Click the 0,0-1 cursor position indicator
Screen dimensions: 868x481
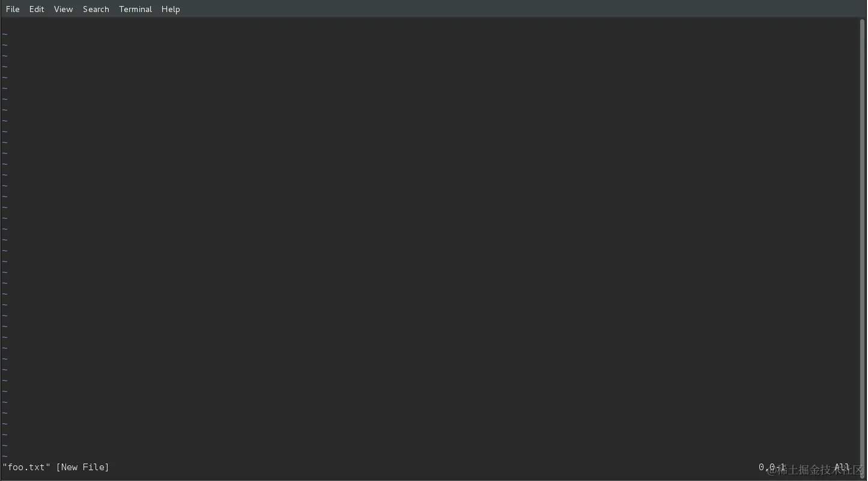point(772,467)
